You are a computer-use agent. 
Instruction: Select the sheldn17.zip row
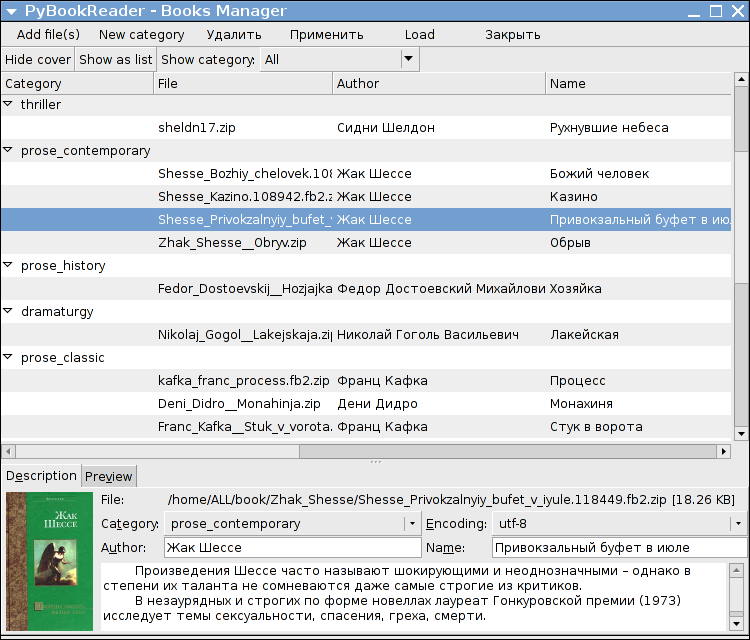click(x=366, y=128)
